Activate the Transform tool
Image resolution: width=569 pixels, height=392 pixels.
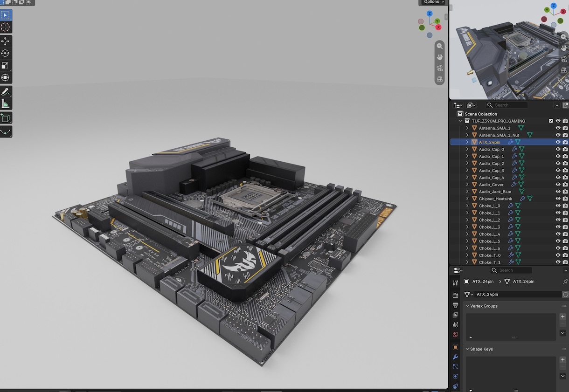[x=6, y=78]
